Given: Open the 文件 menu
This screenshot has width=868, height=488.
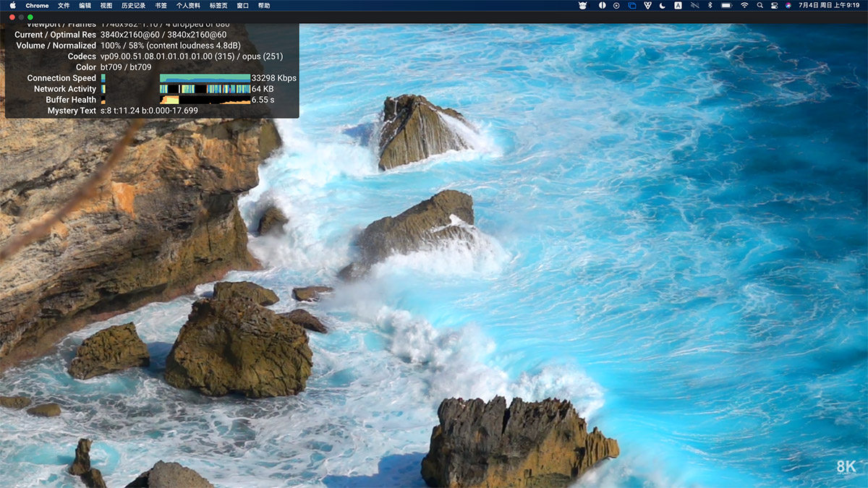Looking at the screenshot, I should pyautogui.click(x=64, y=5).
